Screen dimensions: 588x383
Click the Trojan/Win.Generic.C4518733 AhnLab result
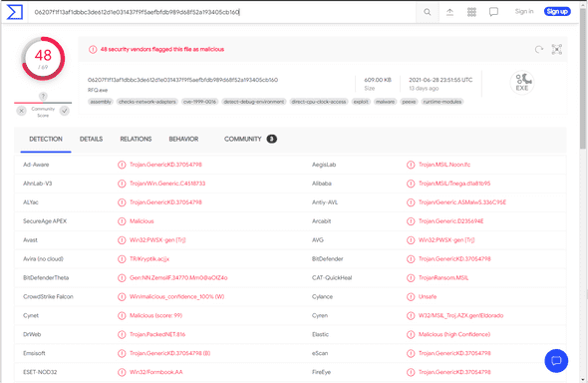click(167, 184)
